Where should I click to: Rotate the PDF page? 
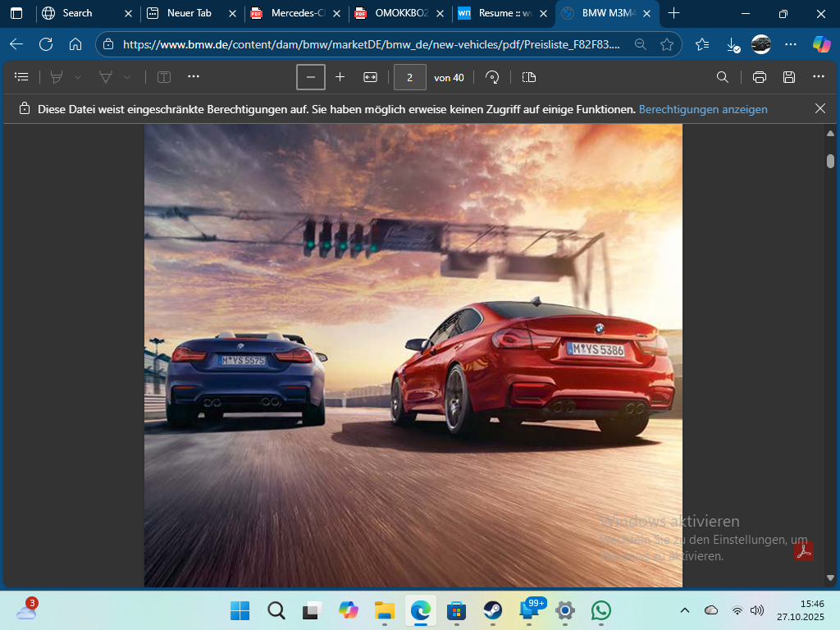pyautogui.click(x=492, y=77)
